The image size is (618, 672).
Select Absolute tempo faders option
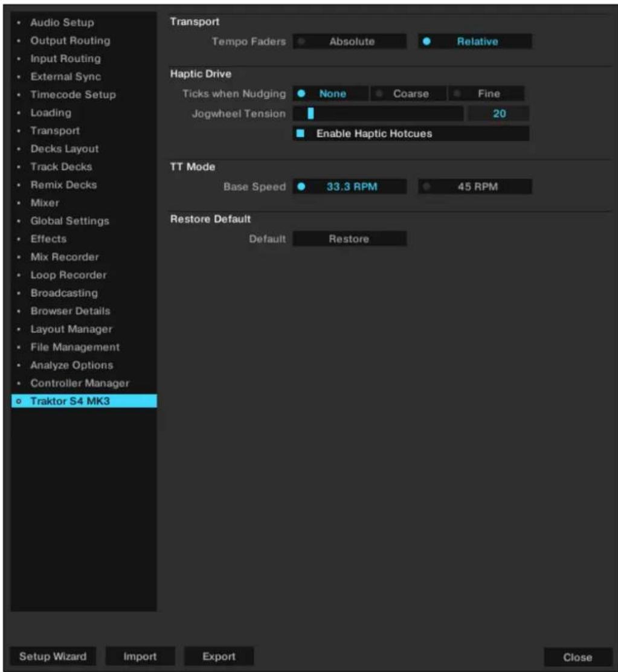pyautogui.click(x=349, y=42)
